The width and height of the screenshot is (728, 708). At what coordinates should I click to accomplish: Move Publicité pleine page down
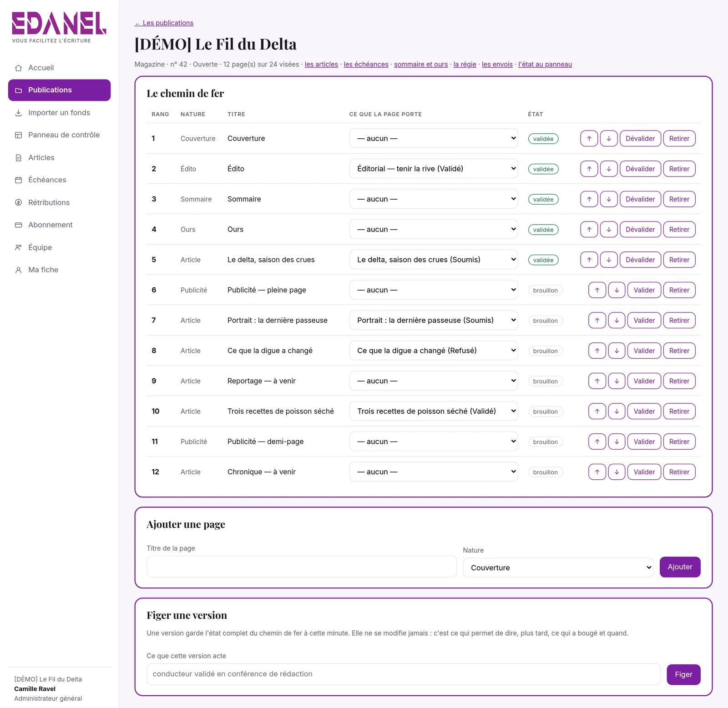click(x=617, y=290)
